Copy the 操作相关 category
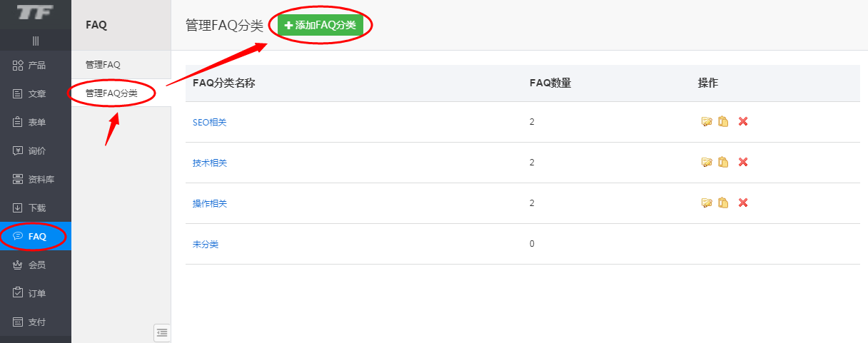 pos(723,203)
